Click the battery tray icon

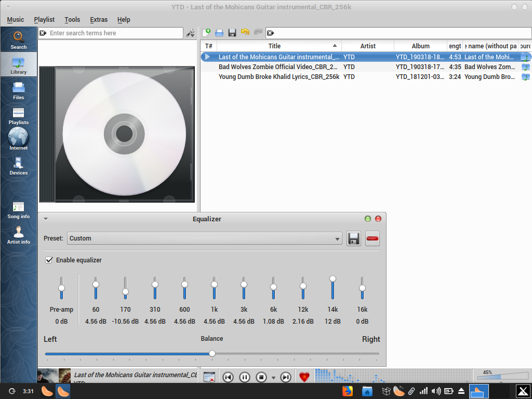coord(448,391)
